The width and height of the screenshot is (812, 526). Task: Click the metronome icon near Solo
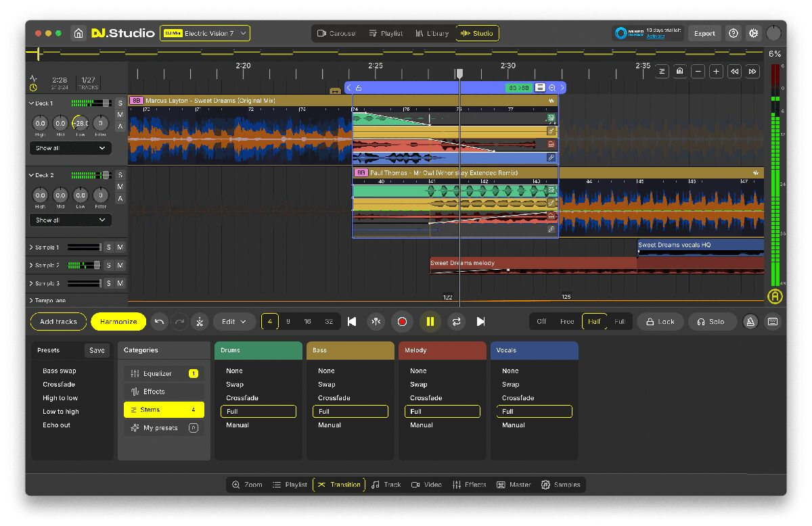(750, 322)
